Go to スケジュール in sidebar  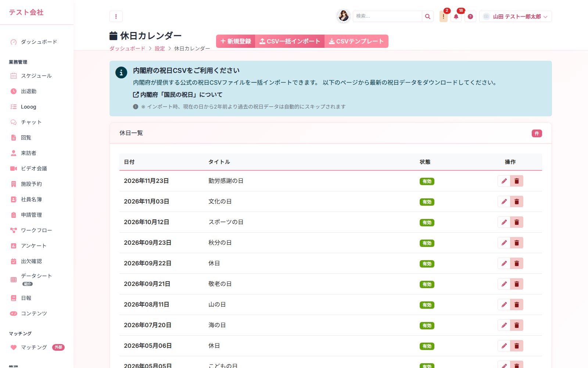tap(37, 76)
